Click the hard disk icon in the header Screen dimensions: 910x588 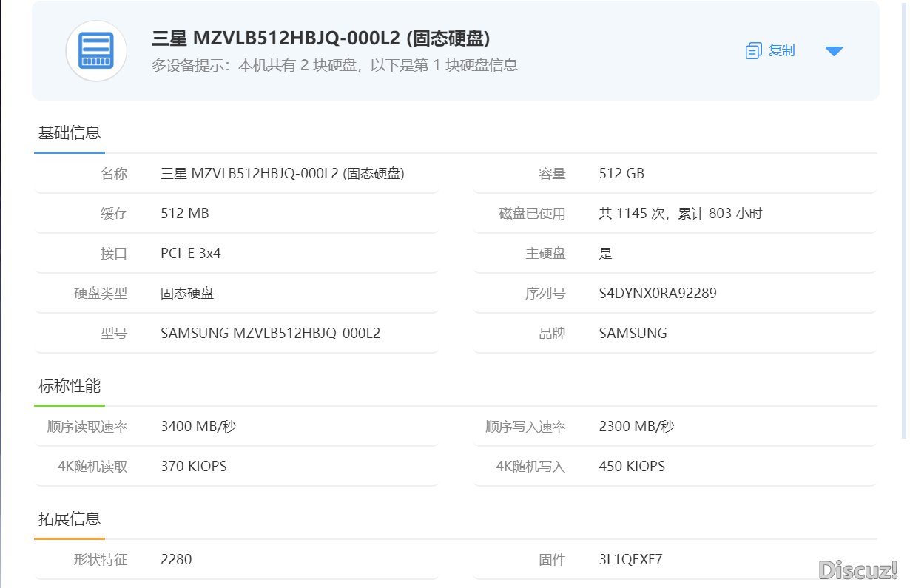pyautogui.click(x=96, y=51)
